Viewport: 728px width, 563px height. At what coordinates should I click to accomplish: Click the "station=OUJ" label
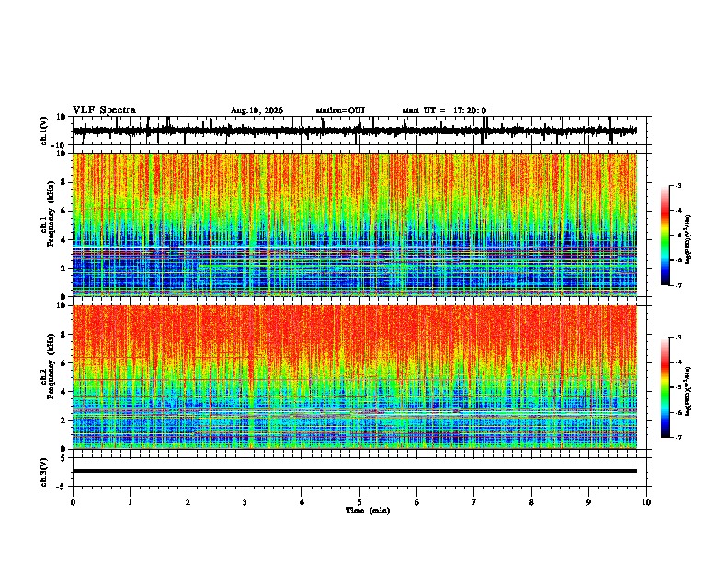[340, 110]
